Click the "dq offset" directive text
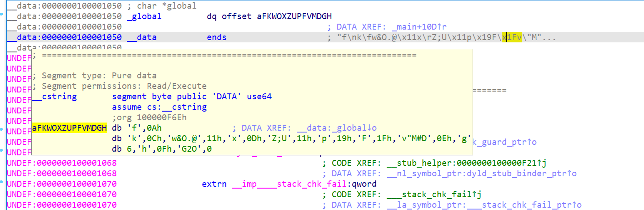The width and height of the screenshot is (644, 210). 230,16
